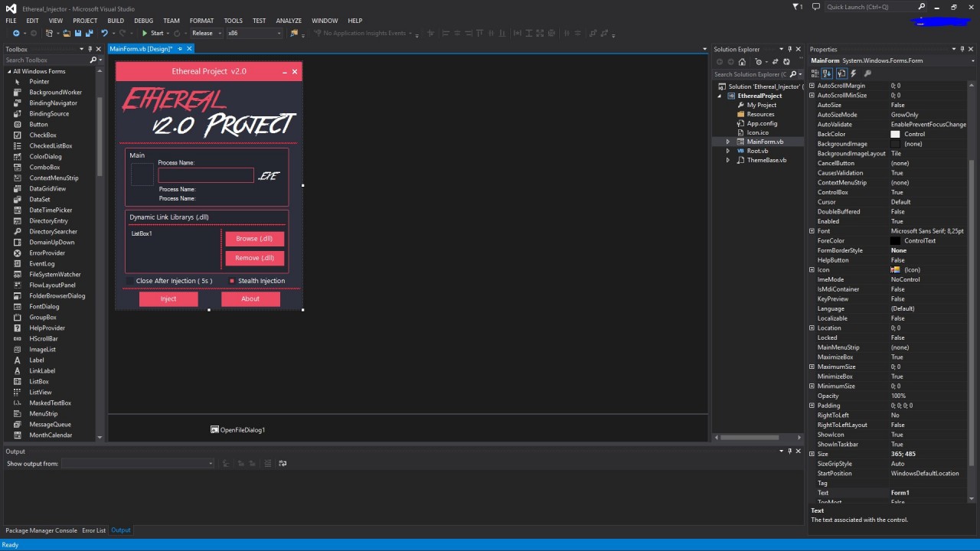Start debugging with the Start button

(152, 33)
